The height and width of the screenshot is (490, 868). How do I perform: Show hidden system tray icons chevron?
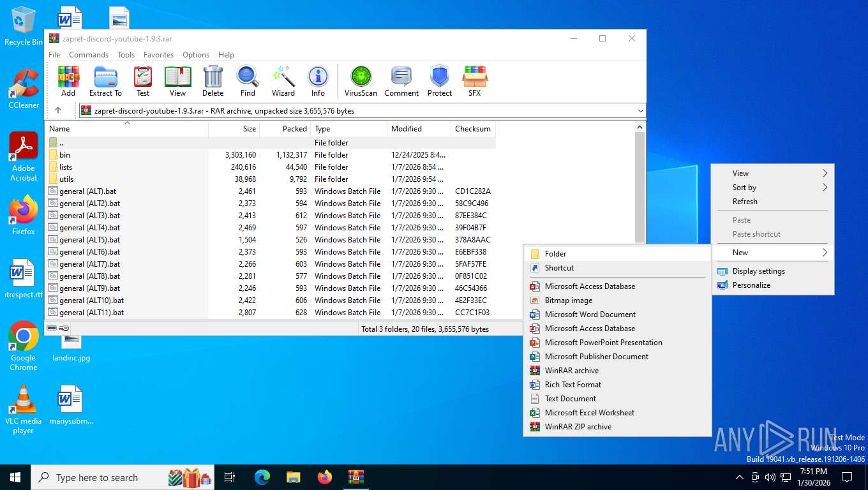coord(740,477)
